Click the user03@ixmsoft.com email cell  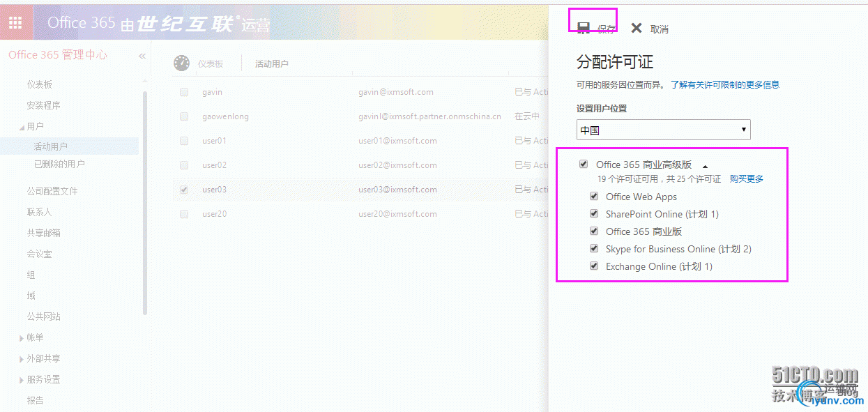point(397,190)
